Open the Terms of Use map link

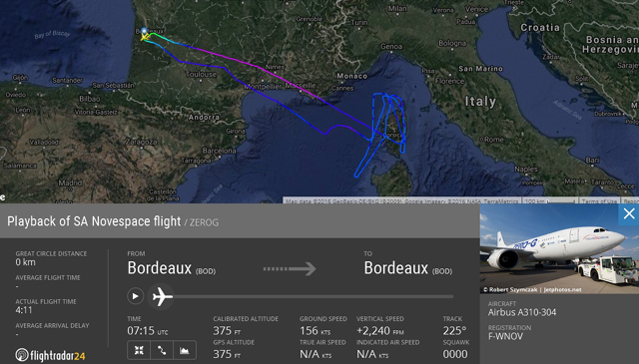pos(599,201)
